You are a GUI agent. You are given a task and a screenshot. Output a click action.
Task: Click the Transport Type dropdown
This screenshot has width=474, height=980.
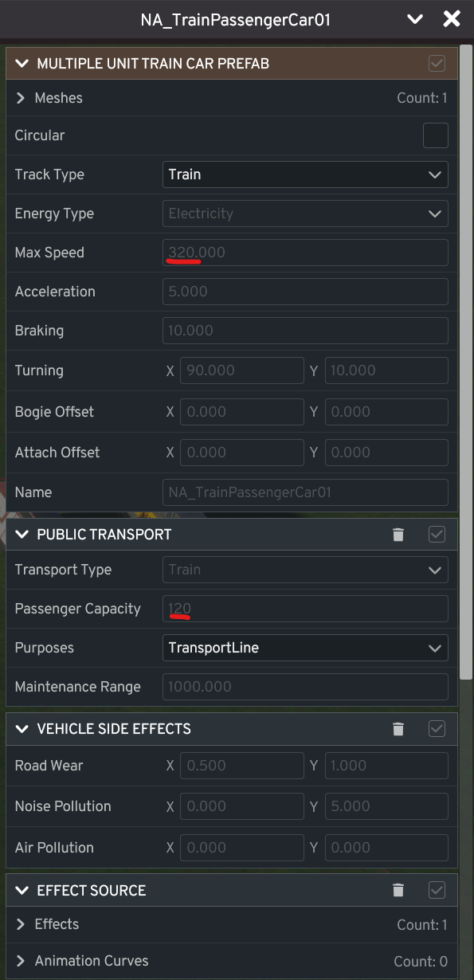pos(305,569)
